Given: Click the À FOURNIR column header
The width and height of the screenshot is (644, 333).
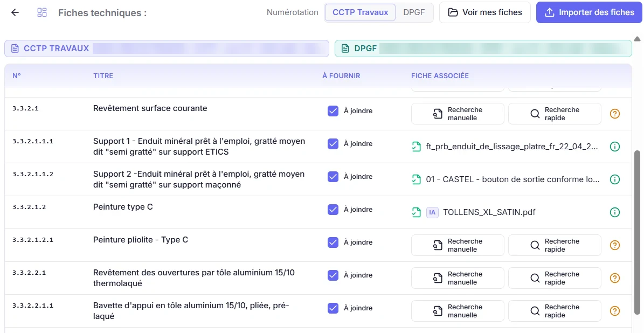Looking at the screenshot, I should [341, 76].
